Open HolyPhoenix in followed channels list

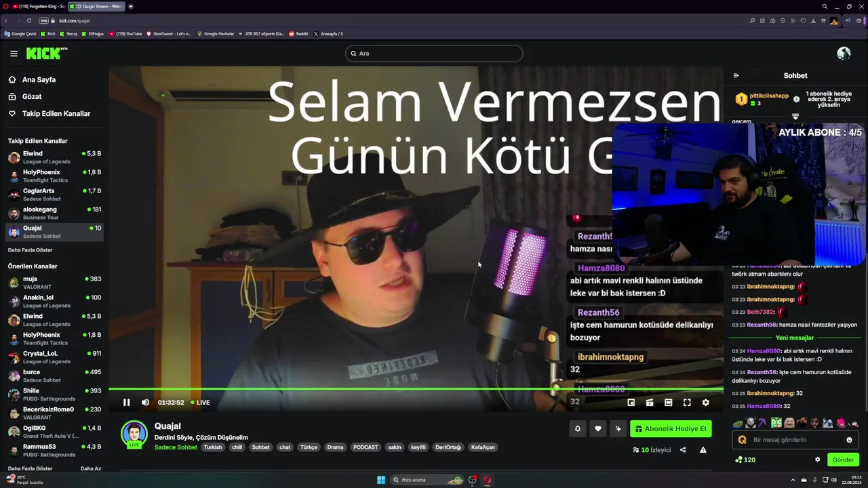pyautogui.click(x=54, y=176)
